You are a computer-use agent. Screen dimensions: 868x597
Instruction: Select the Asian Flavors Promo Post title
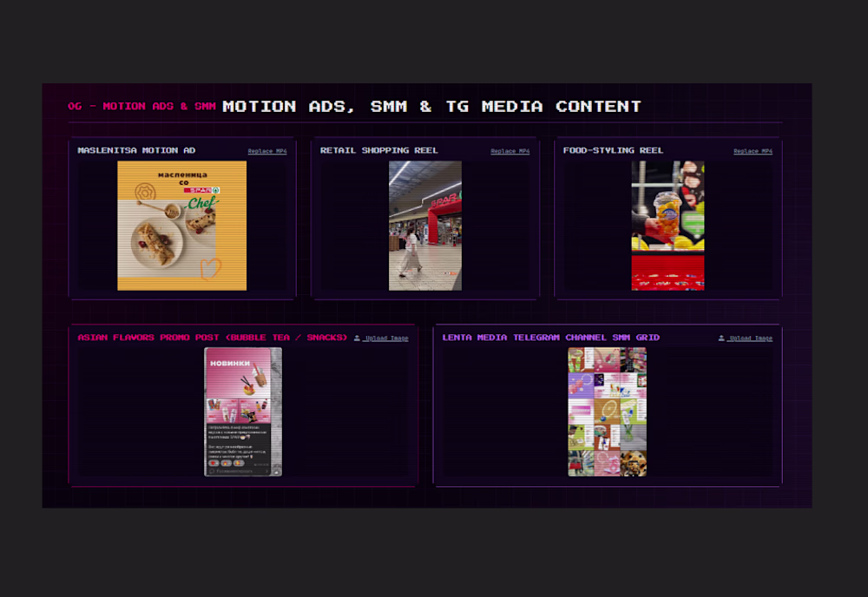point(213,338)
